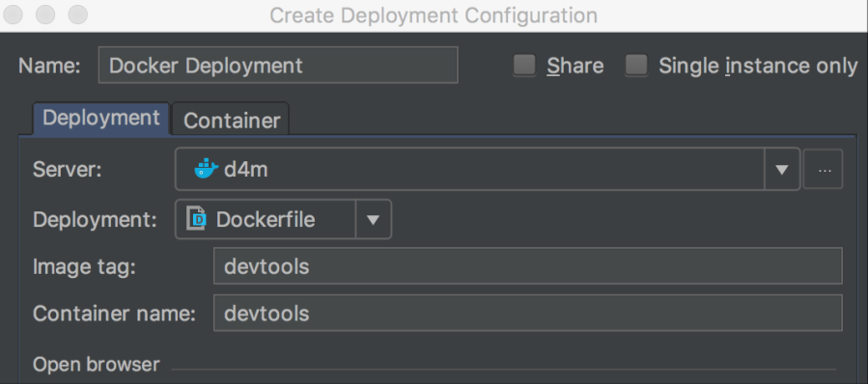Click the Image tag: label
The width and height of the screenshot is (868, 384).
[x=84, y=266]
